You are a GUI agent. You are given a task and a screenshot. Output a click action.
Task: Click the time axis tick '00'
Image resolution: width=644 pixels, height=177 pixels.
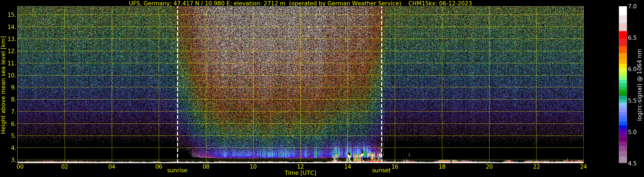pyautogui.click(x=20, y=166)
